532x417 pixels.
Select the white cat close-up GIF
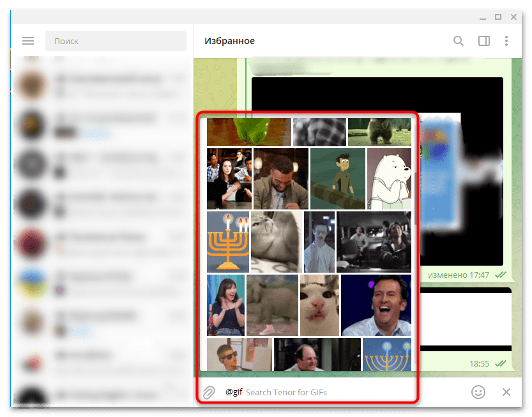(x=319, y=305)
